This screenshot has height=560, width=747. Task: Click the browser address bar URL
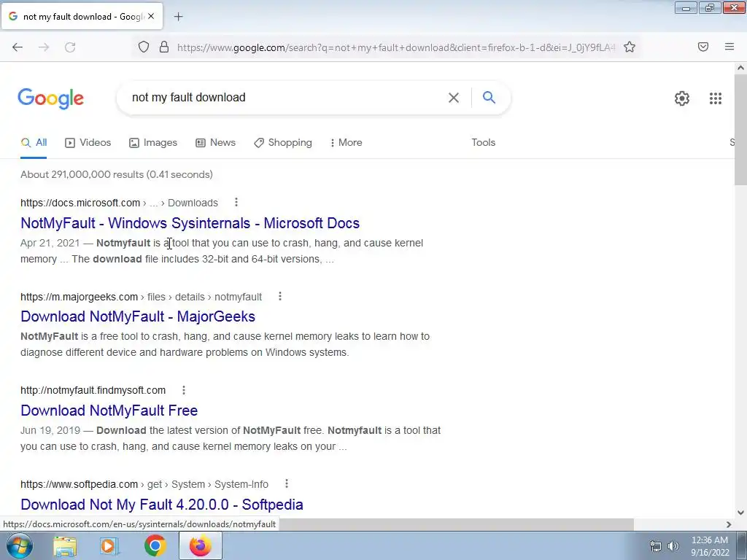click(x=396, y=47)
